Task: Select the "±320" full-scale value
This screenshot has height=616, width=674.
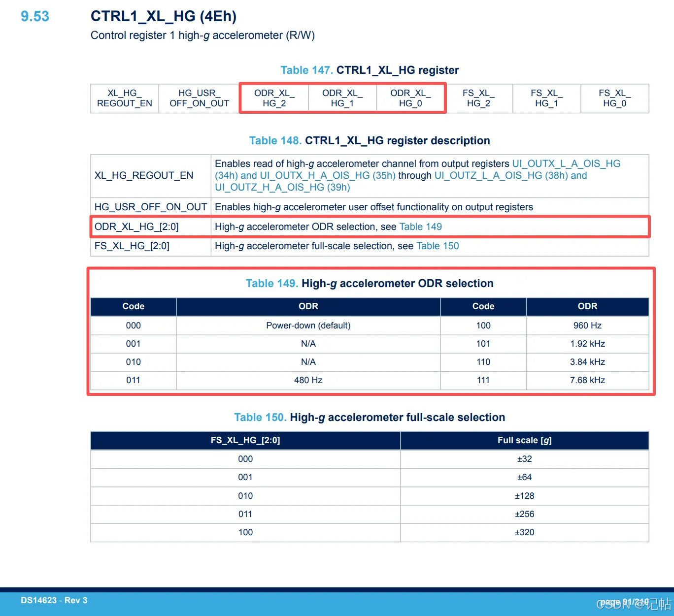Action: (x=525, y=532)
